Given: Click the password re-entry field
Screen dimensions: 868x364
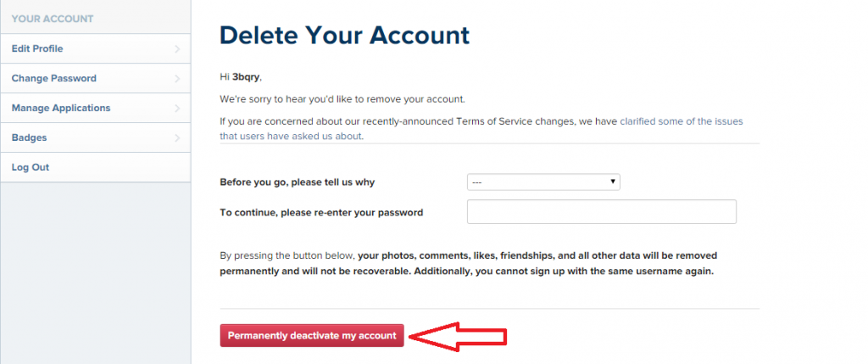Looking at the screenshot, I should [601, 212].
